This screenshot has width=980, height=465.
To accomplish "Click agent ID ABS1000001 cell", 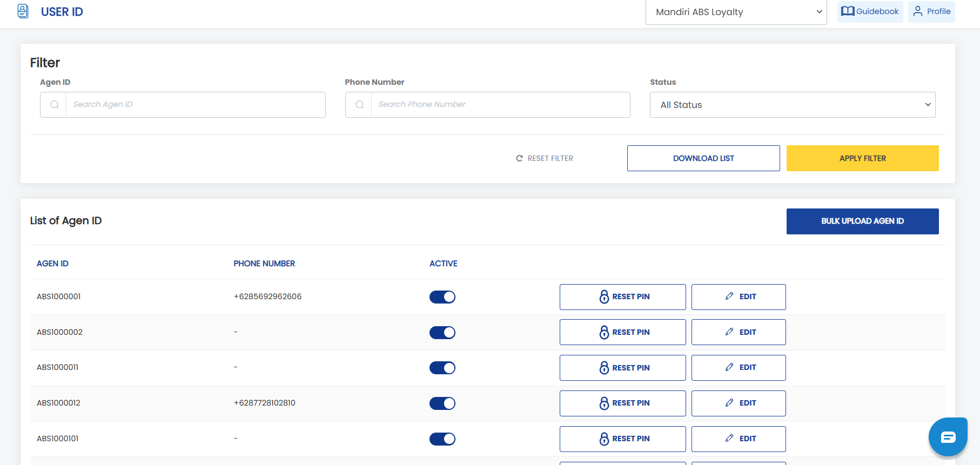I will pyautogui.click(x=59, y=296).
